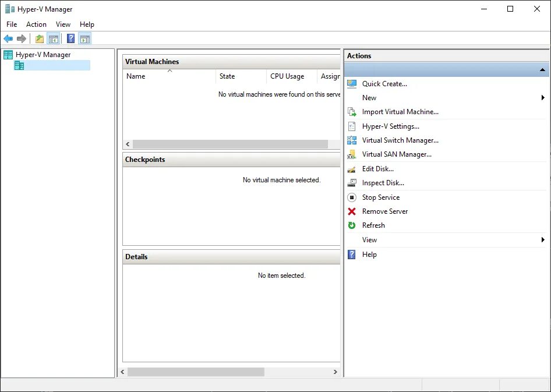Open the Action menu
Viewport: 551px width, 392px height.
36,24
